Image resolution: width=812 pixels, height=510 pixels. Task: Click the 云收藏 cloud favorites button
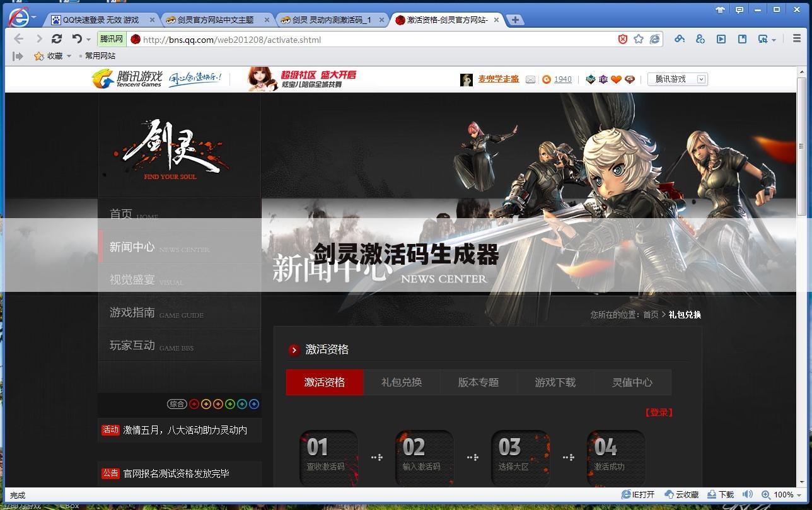(681, 495)
